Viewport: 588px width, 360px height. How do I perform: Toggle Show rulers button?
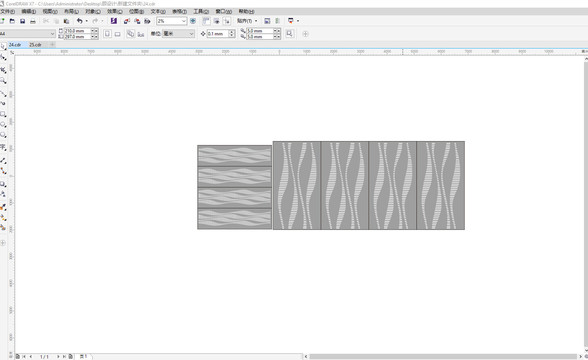point(206,21)
